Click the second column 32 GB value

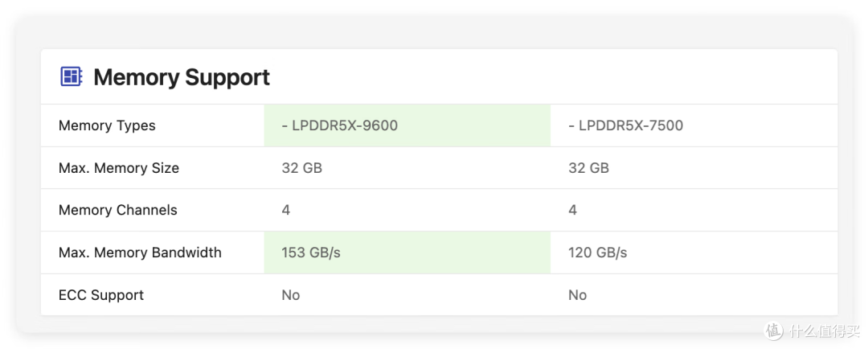[588, 168]
